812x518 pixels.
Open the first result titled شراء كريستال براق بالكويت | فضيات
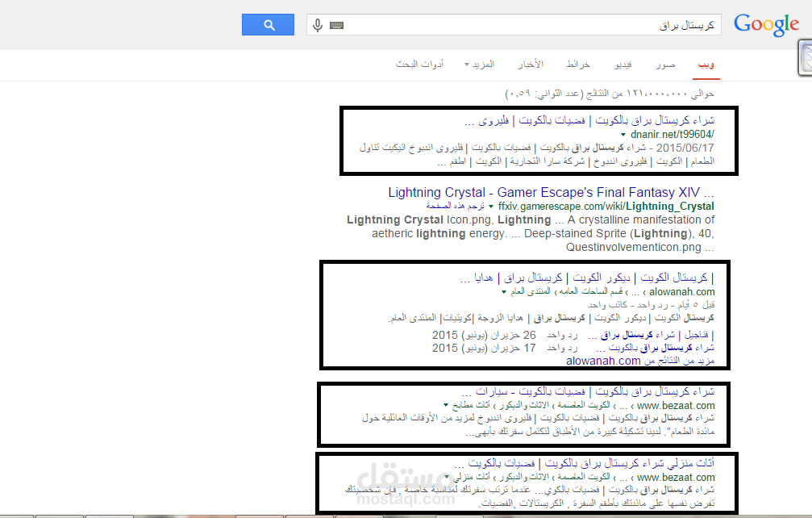tap(589, 121)
